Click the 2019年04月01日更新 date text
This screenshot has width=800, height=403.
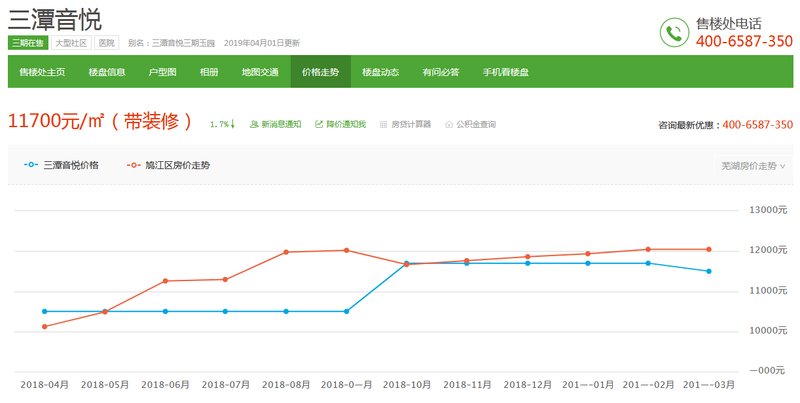(262, 43)
